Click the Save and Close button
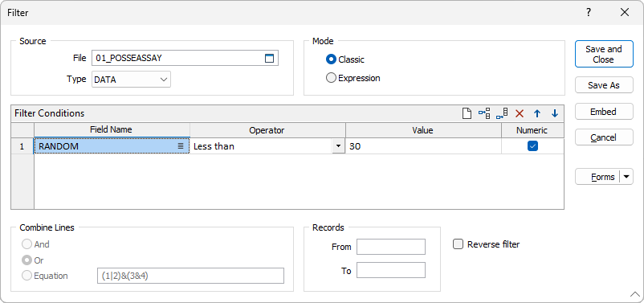Screen dimensions: 644x303 (x=604, y=54)
